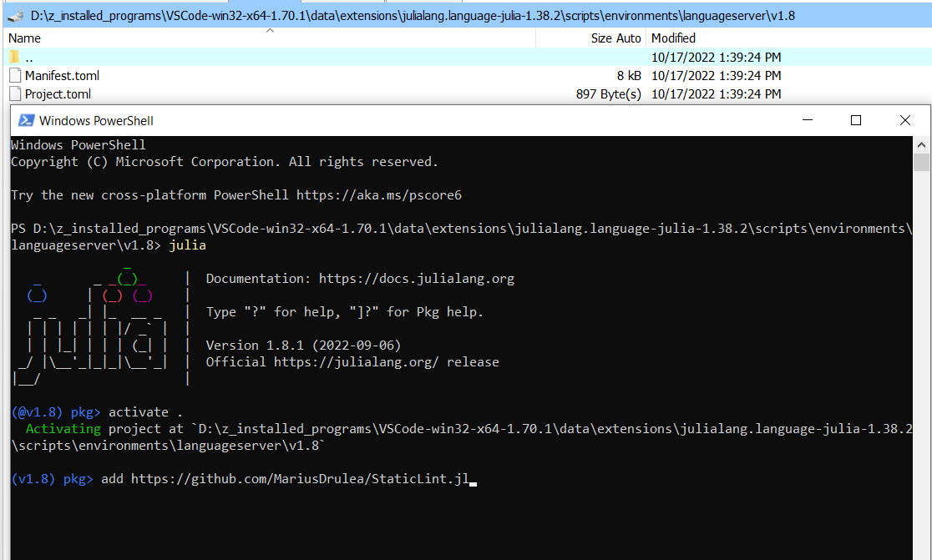Click the sort arrow above Name column
Viewport: 932px width, 560px height.
click(x=270, y=30)
